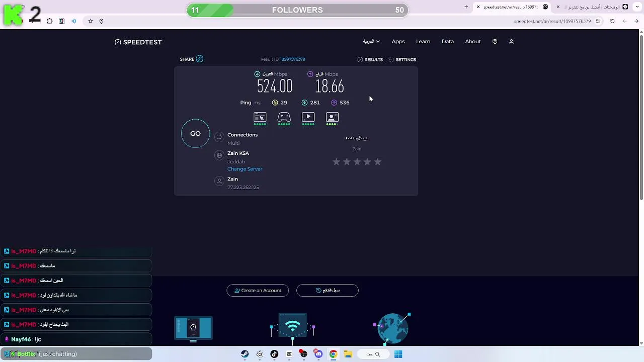This screenshot has width=644, height=362.
Task: Click the site settings tune icon
Action: coord(598,21)
